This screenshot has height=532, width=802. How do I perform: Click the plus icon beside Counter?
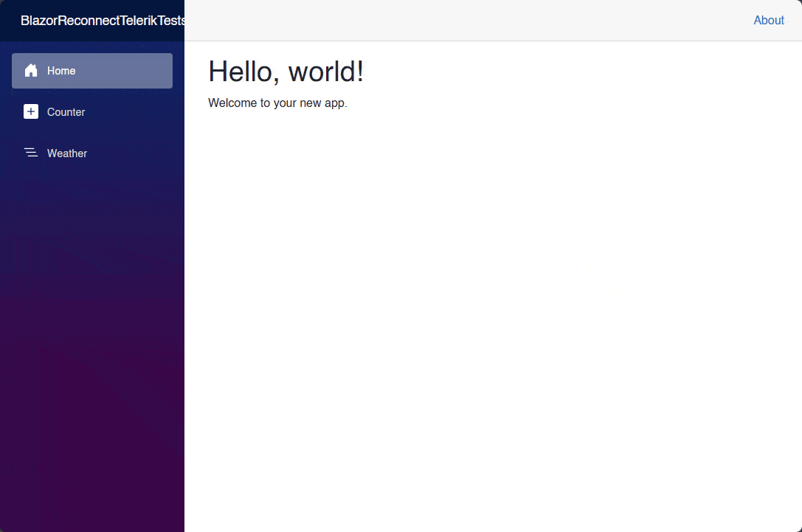pos(31,111)
